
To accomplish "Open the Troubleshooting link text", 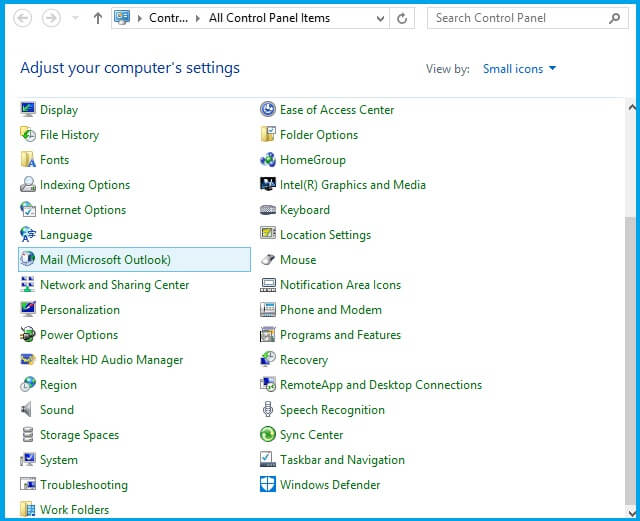I will point(84,485).
